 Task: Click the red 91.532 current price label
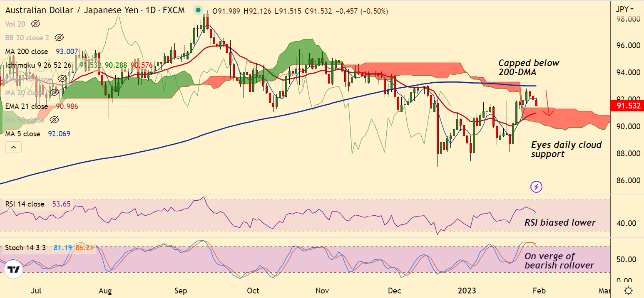(x=627, y=106)
